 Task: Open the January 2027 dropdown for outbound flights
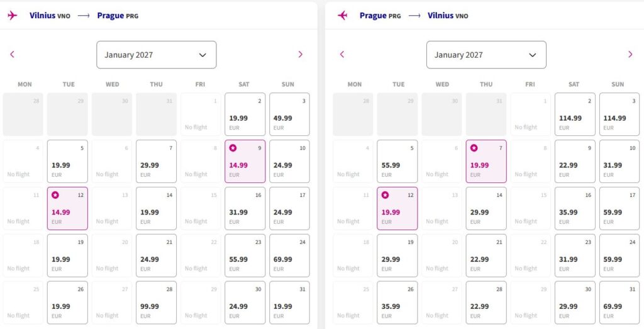(157, 55)
